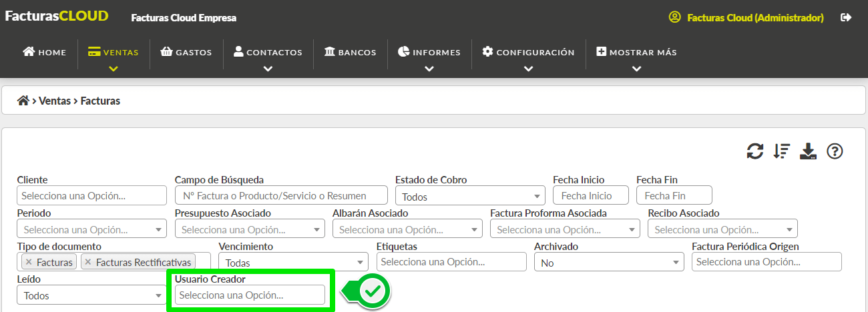
Task: Click the Fecha Inicio date field
Action: point(591,195)
